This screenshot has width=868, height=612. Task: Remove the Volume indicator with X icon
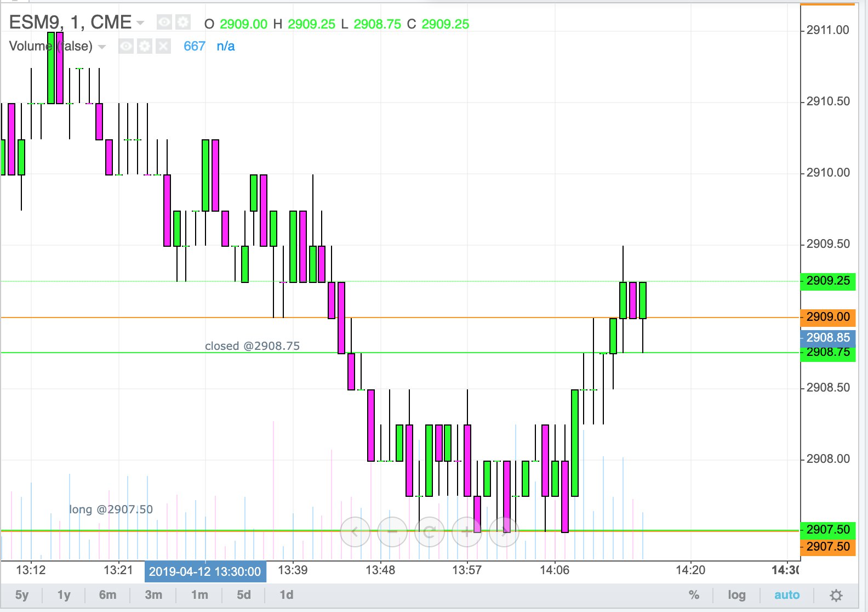pos(163,46)
